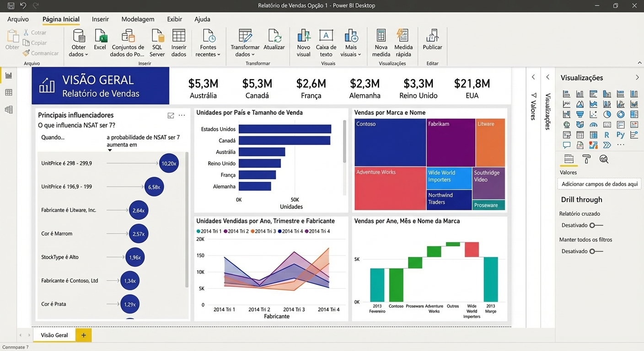Screen dimensions: 644x351
Task: Select the donut chart visualization icon
Action: click(x=621, y=114)
